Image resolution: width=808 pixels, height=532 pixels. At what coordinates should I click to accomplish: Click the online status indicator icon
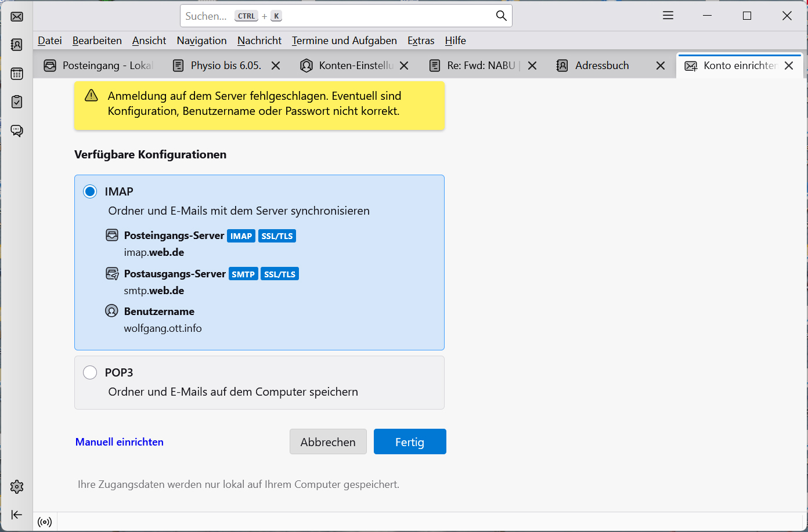(x=45, y=522)
